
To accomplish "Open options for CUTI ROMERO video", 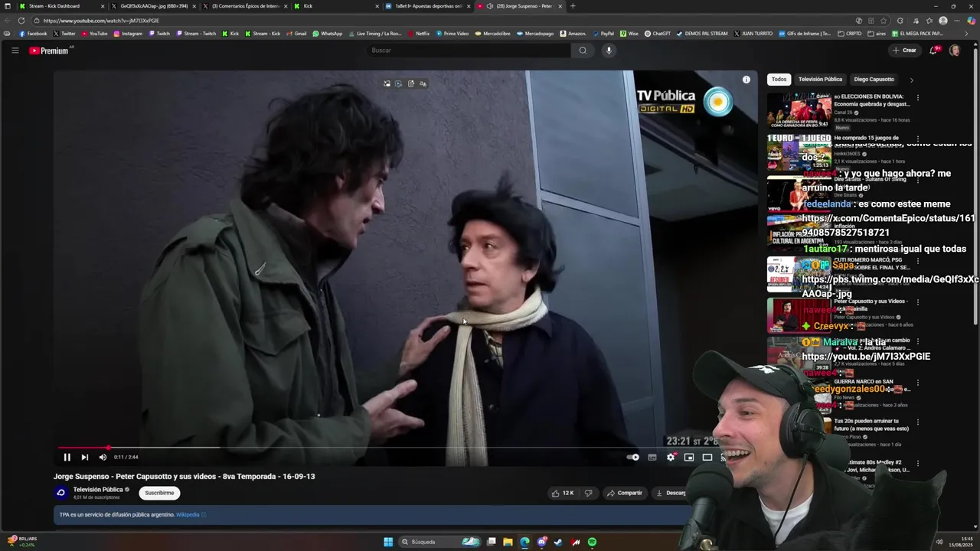I will [x=917, y=262].
